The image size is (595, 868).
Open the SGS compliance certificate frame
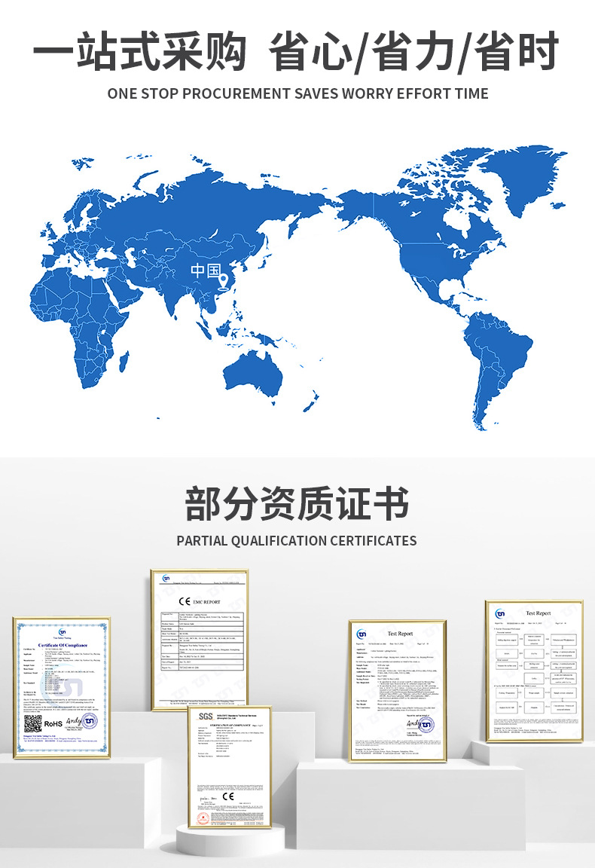click(230, 767)
